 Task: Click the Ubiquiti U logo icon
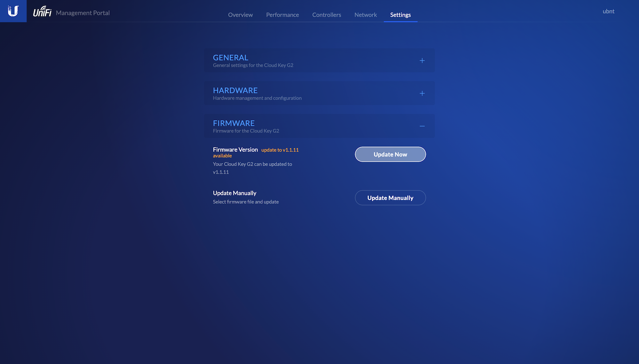click(x=13, y=11)
